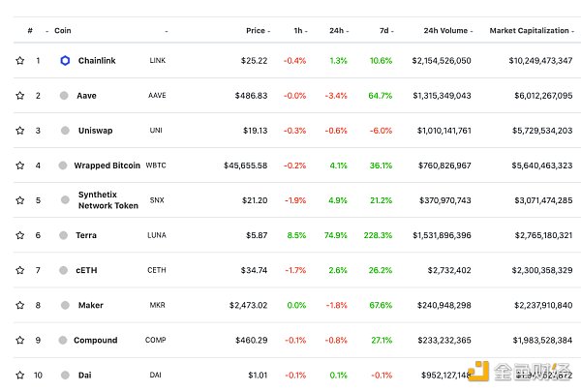This screenshot has height=392, width=581.
Task: Star cETH as a favorite
Action: 20,270
